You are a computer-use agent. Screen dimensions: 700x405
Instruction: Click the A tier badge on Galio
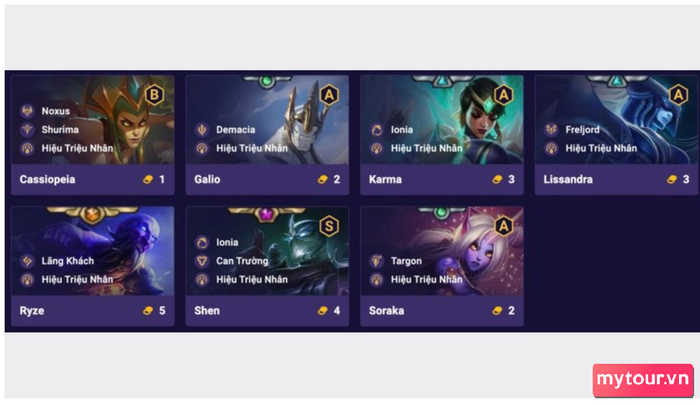click(329, 95)
